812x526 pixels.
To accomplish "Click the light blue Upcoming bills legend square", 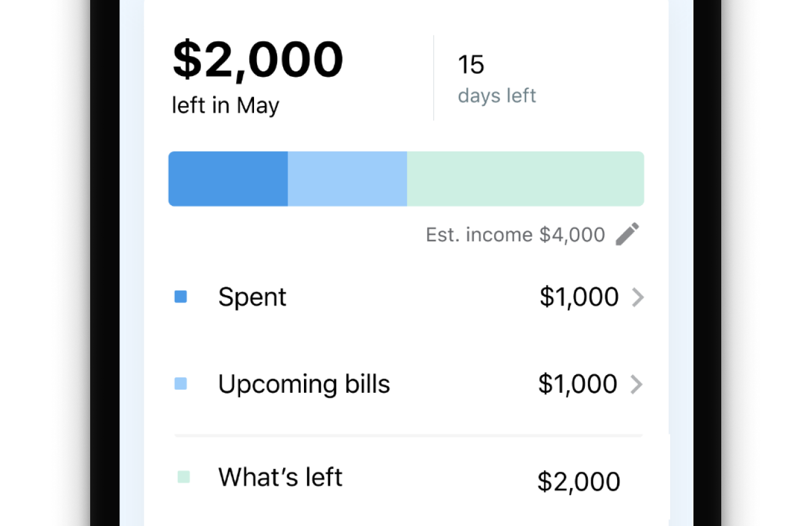I will pyautogui.click(x=181, y=384).
